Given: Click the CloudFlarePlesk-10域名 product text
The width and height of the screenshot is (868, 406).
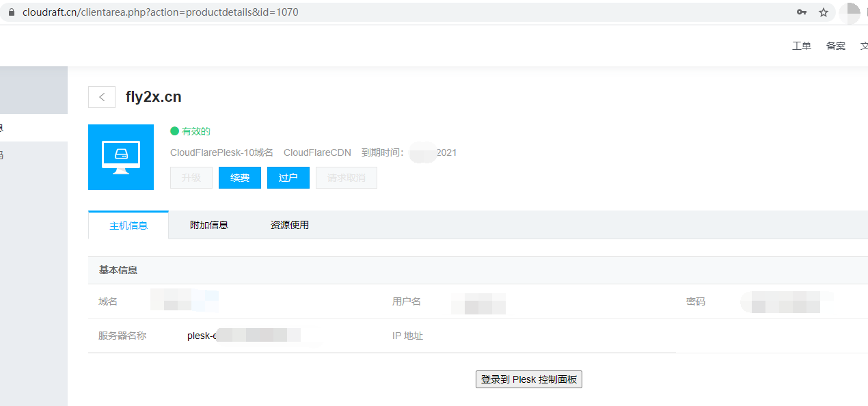Looking at the screenshot, I should [x=221, y=152].
